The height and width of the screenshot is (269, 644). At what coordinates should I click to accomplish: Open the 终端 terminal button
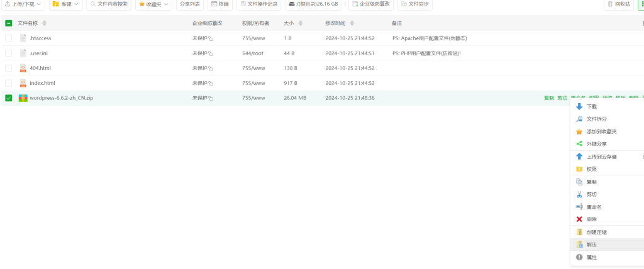point(219,4)
